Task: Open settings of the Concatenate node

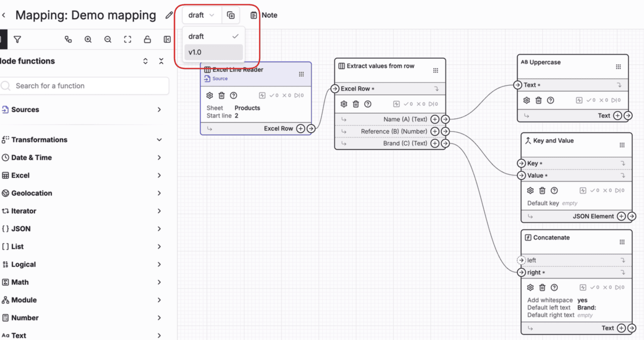Action: point(530,288)
